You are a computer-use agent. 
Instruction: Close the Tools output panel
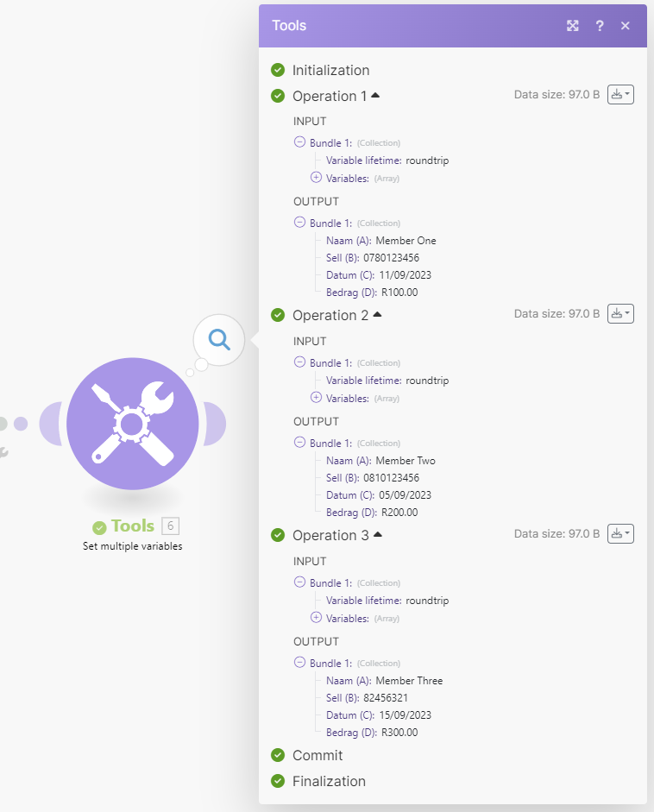626,26
